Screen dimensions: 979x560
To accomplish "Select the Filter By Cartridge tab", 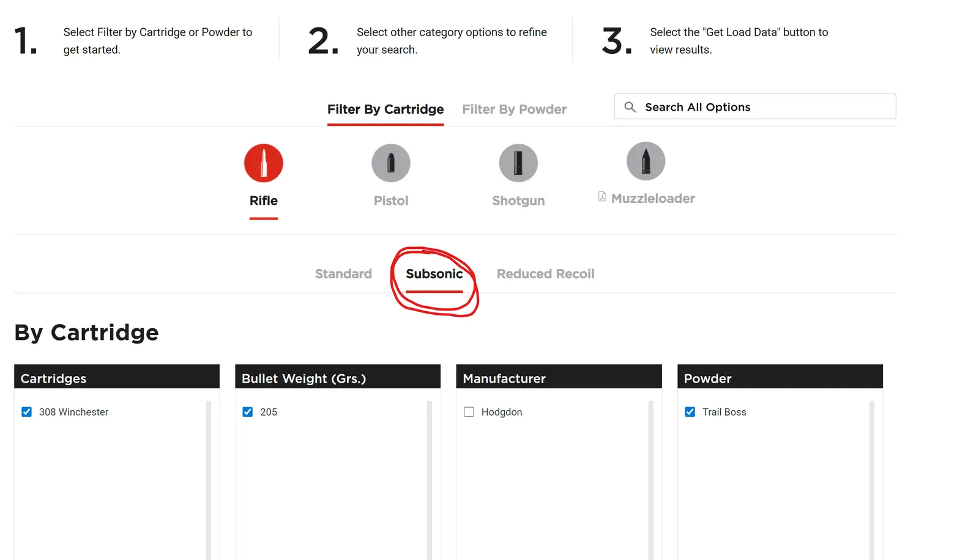I will point(385,109).
